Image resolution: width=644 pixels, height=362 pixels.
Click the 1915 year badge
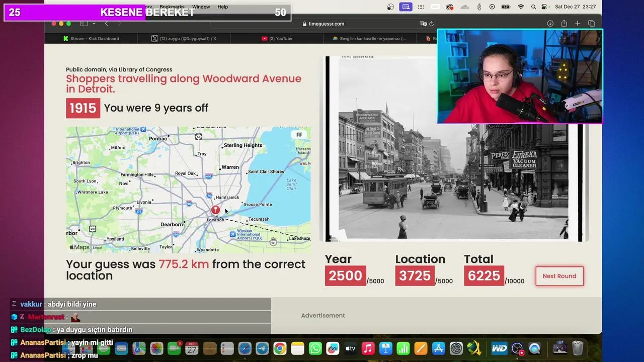tap(83, 108)
